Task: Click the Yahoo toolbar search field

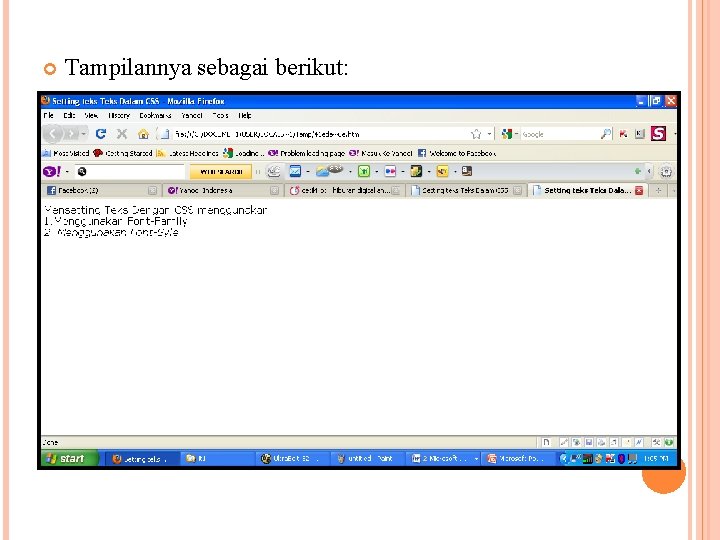Action: pyautogui.click(x=129, y=171)
